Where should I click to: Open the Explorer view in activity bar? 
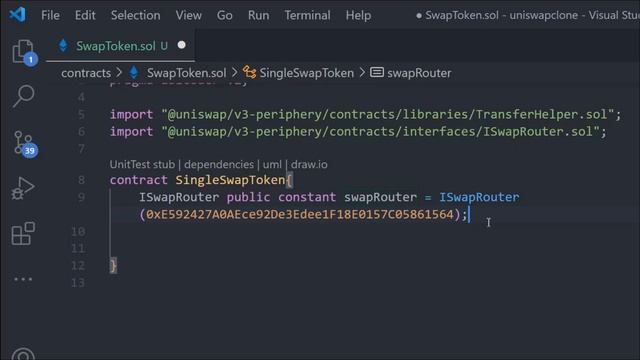(x=23, y=52)
